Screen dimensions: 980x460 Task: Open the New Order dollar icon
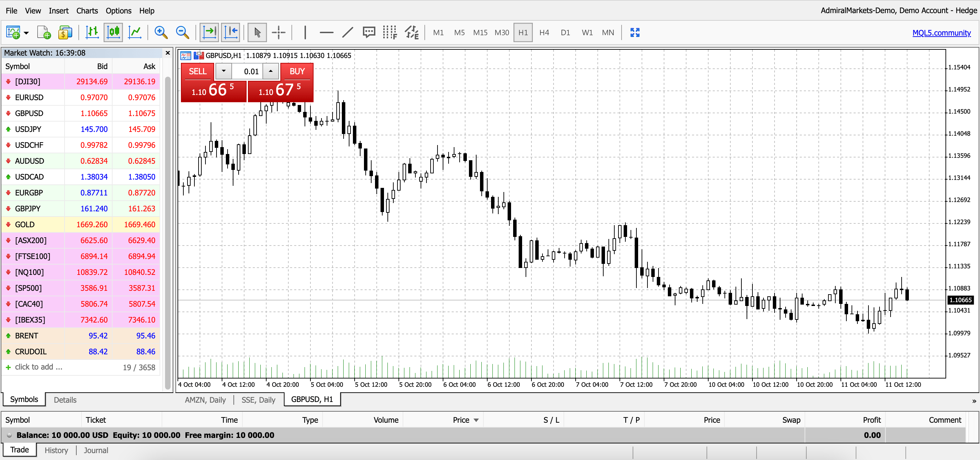(65, 32)
